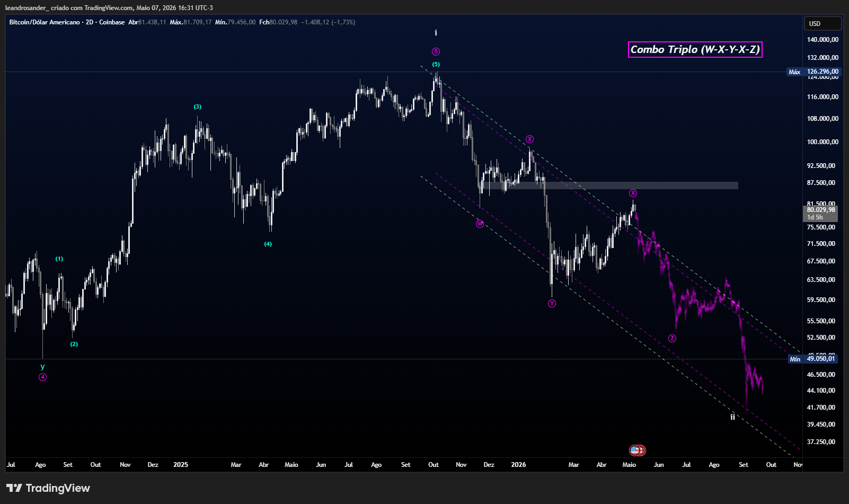Click the Mín 49.050,01 price axis label
The image size is (849, 504).
813,359
